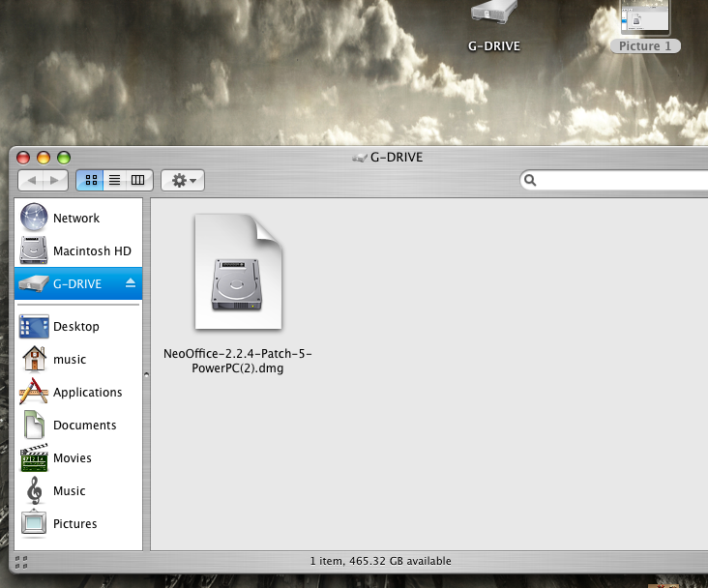Open Applications in the sidebar

[x=78, y=392]
